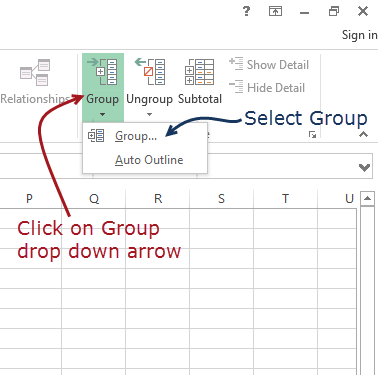This screenshot has width=378, height=375.
Task: Open Ribbon Display Options icon
Action: pyautogui.click(x=275, y=11)
